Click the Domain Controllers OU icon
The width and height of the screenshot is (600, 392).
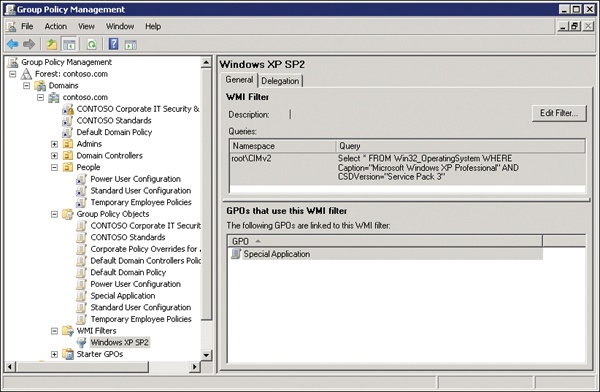pos(68,156)
